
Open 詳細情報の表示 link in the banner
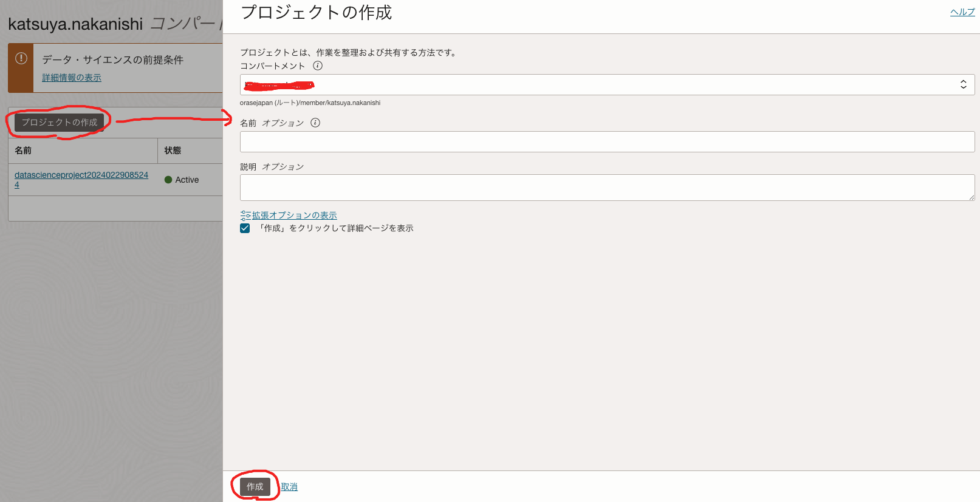[72, 78]
